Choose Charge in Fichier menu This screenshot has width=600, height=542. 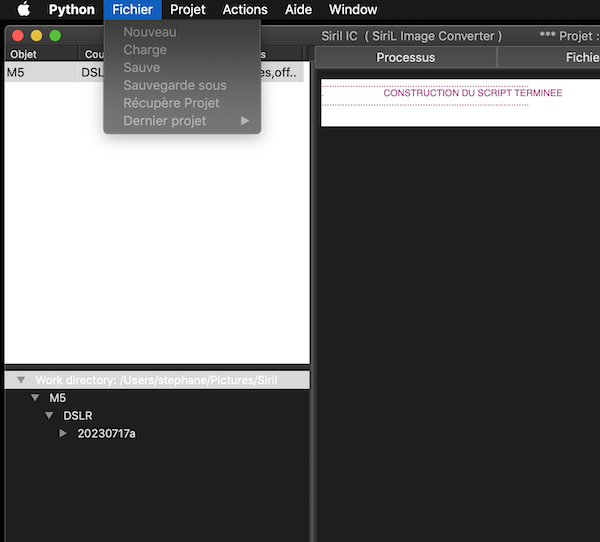[x=182, y=50]
